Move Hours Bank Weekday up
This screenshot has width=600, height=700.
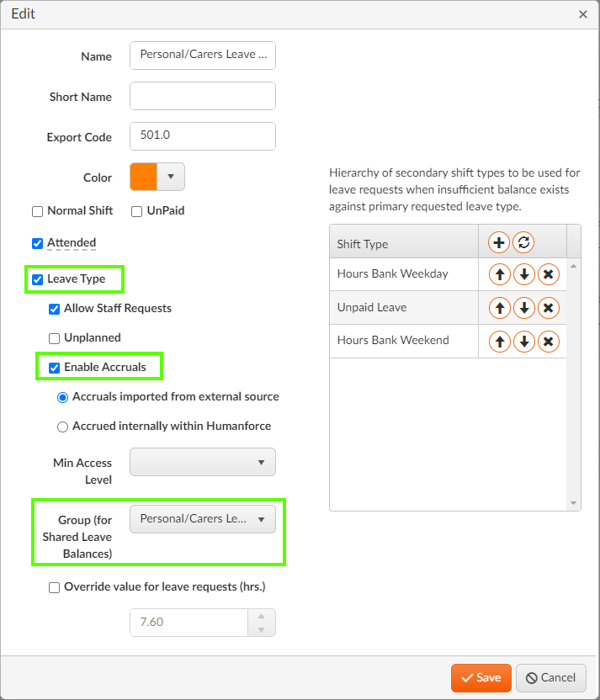pos(500,274)
